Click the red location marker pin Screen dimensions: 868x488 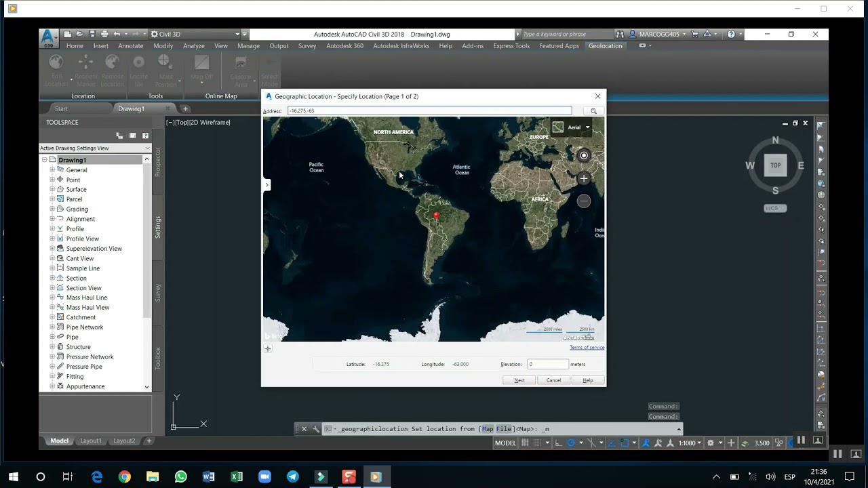coord(436,216)
